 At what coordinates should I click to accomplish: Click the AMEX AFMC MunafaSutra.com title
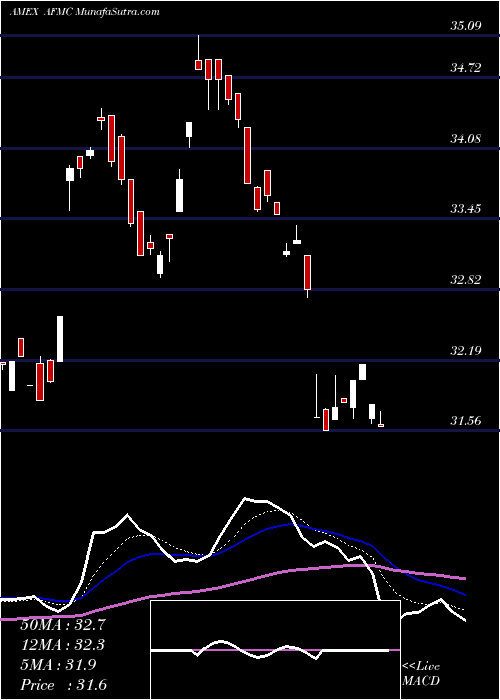pos(84,12)
